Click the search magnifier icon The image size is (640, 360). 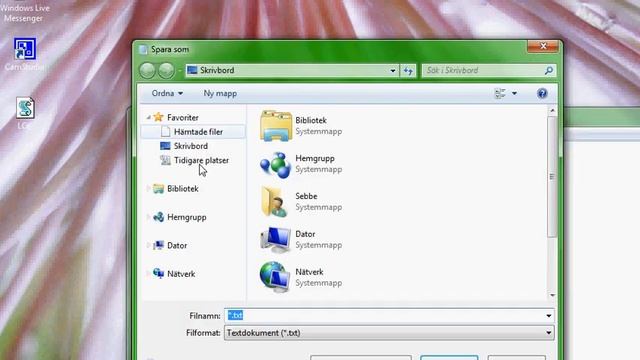(x=549, y=70)
